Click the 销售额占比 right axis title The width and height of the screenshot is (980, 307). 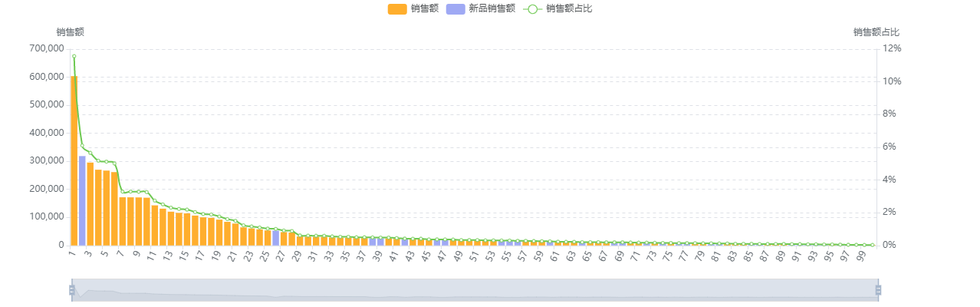(x=876, y=32)
